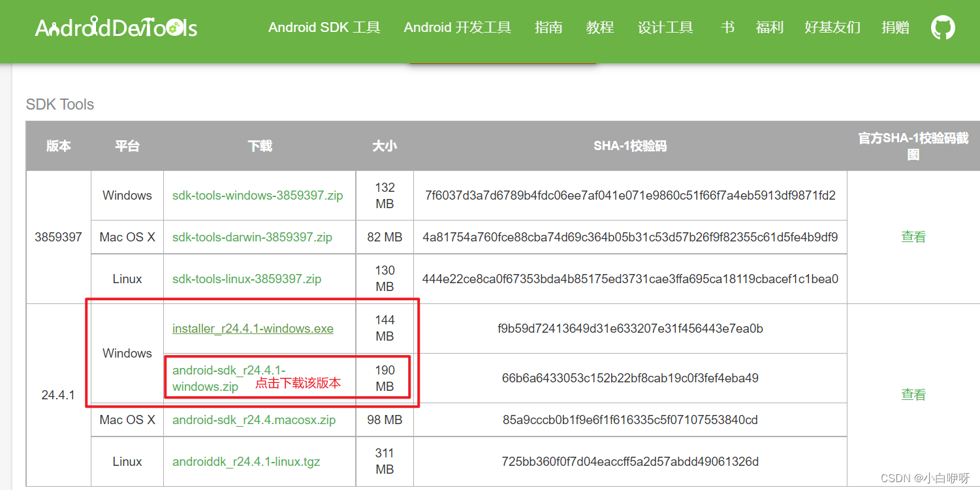The image size is (980, 490).
Task: Download sdk-tools-windows-3859397.zip
Action: coord(258,196)
